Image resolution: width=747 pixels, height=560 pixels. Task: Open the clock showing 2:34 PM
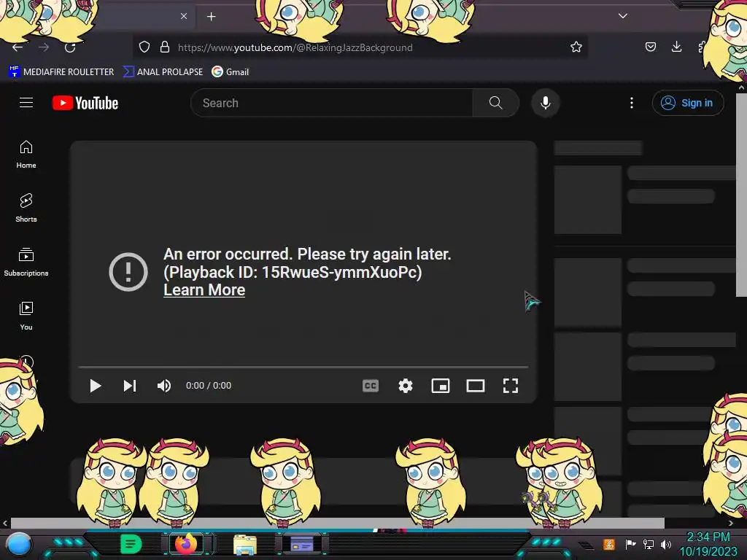click(x=708, y=537)
